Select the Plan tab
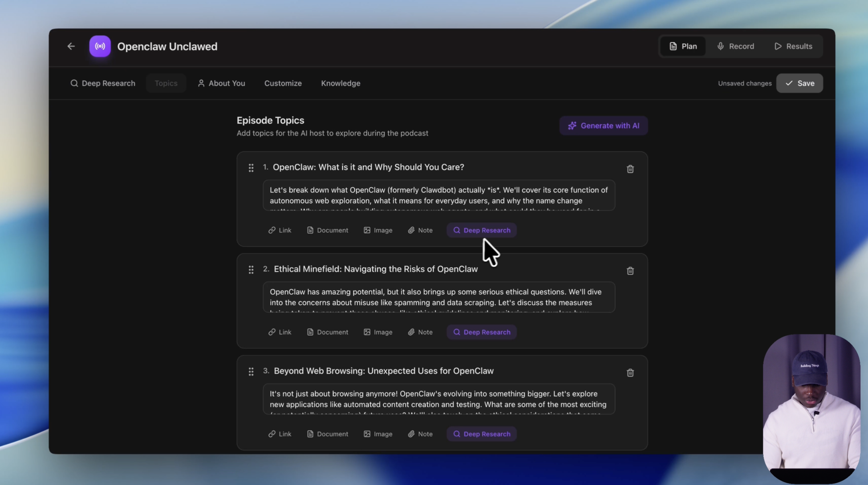868x485 pixels. point(683,46)
